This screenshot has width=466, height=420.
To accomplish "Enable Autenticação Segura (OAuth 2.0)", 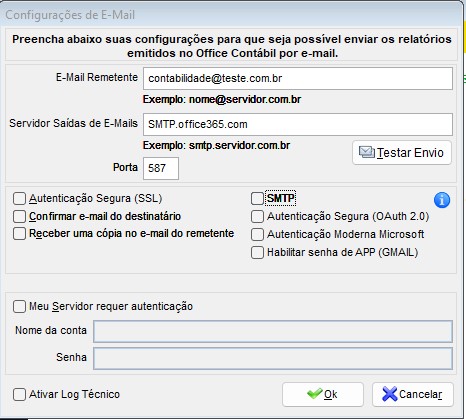I will pyautogui.click(x=257, y=216).
